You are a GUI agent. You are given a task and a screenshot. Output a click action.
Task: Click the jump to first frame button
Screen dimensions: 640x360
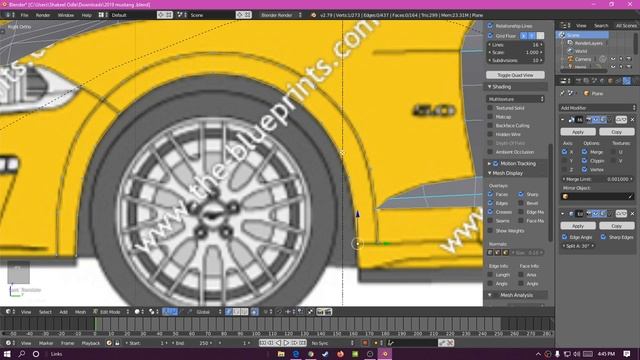point(263,343)
